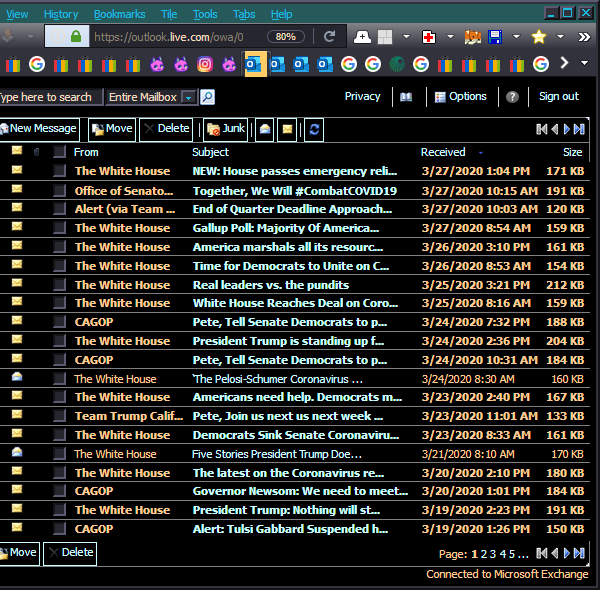The image size is (600, 590).
Task: Check box for Governor Newsom email
Action: pyautogui.click(x=59, y=491)
